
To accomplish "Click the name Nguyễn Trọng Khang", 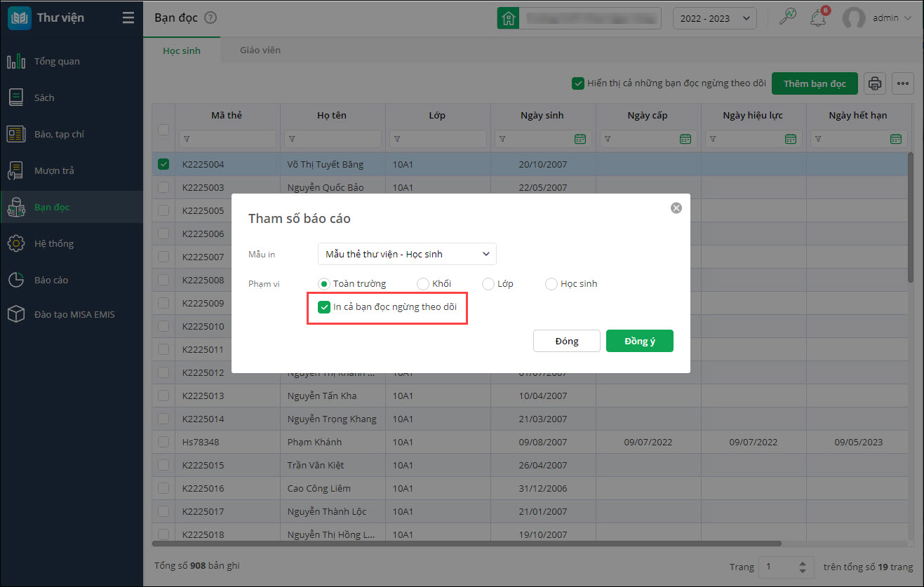I will [x=332, y=419].
